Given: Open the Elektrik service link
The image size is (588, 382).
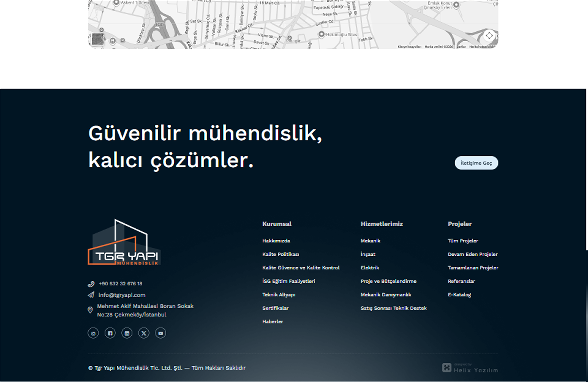Looking at the screenshot, I should click(370, 268).
